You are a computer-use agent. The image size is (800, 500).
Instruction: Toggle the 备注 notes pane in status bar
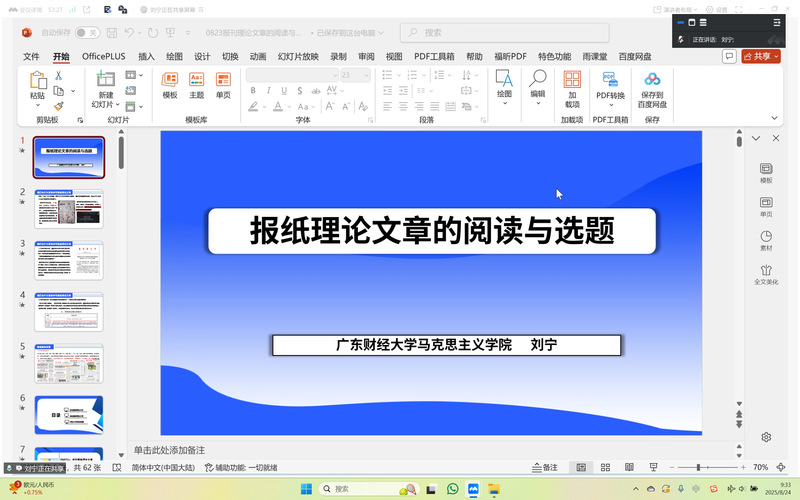coord(545,467)
